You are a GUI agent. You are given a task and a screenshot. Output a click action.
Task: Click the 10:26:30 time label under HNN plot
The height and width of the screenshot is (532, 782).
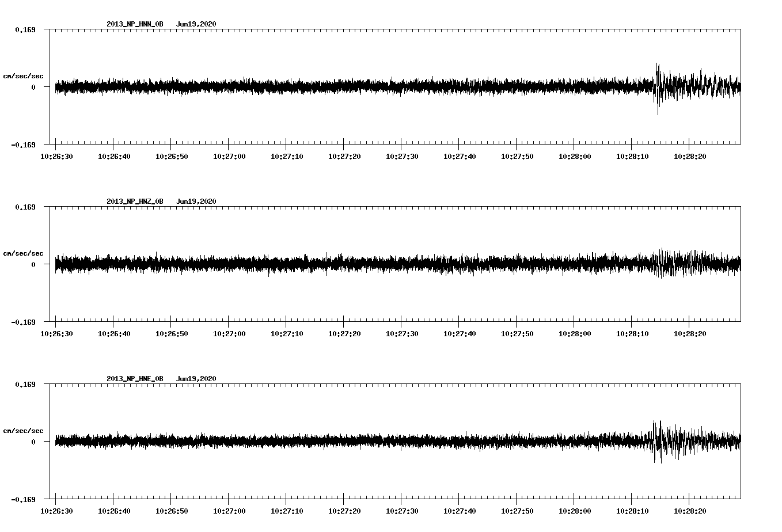tap(56, 156)
